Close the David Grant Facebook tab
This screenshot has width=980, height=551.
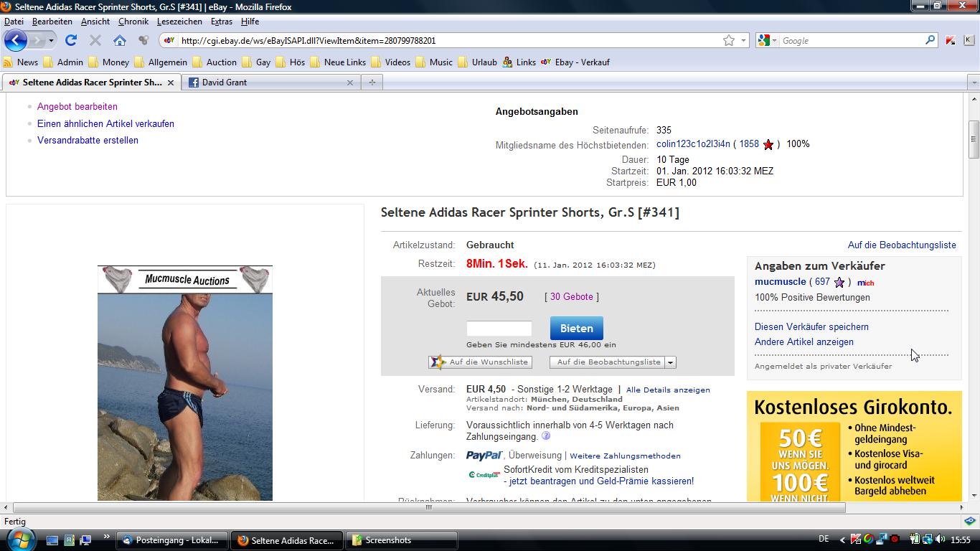tap(350, 83)
